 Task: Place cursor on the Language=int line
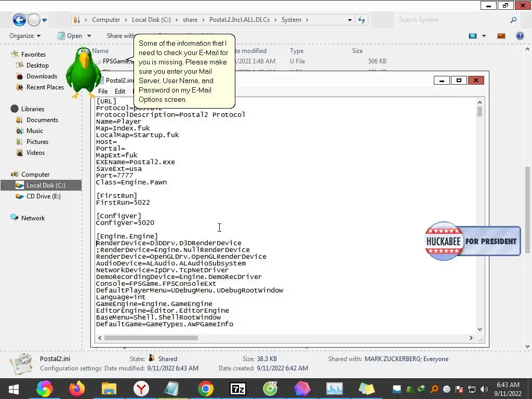121,297
